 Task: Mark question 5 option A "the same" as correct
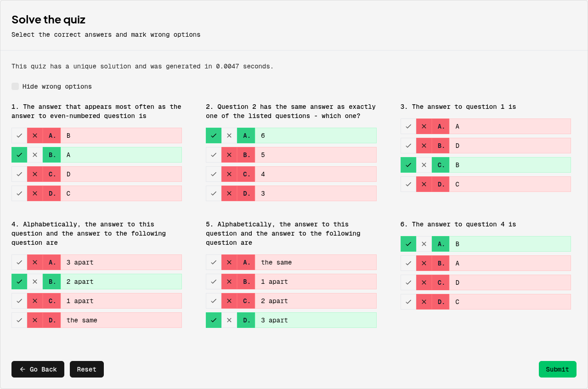pyautogui.click(x=214, y=262)
